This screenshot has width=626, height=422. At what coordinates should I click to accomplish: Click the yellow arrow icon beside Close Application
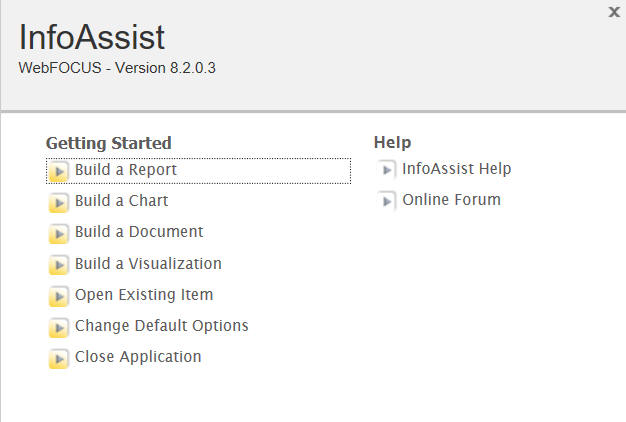(x=59, y=359)
